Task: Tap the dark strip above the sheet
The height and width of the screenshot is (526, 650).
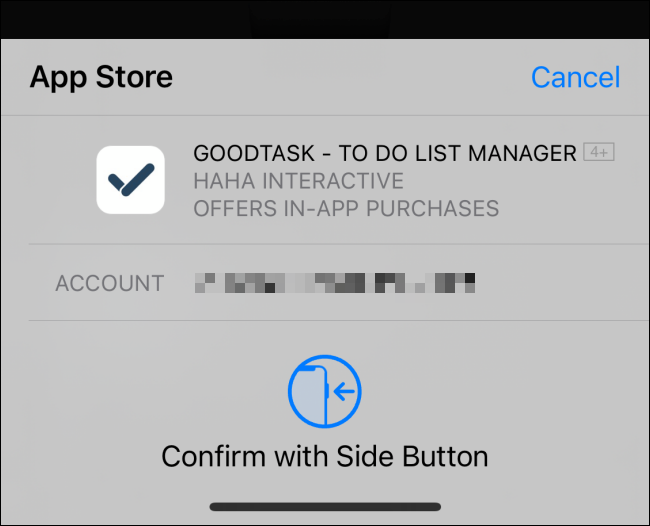Action: click(325, 18)
